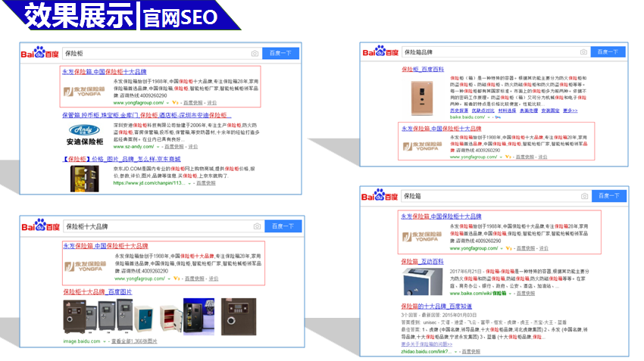Expand dropdown arrow after image.baidu.com

click(x=105, y=341)
